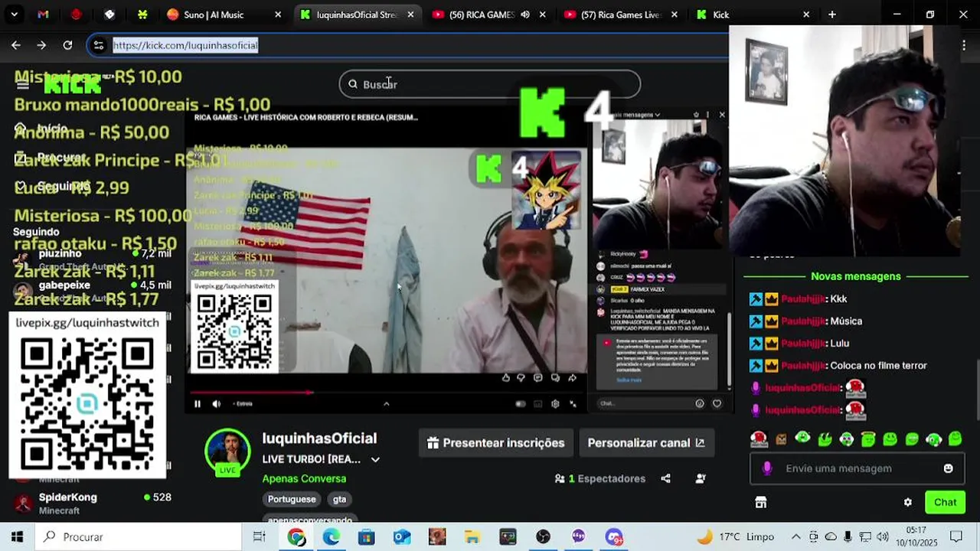Open SpiderKong channel in sidebar

click(92, 503)
